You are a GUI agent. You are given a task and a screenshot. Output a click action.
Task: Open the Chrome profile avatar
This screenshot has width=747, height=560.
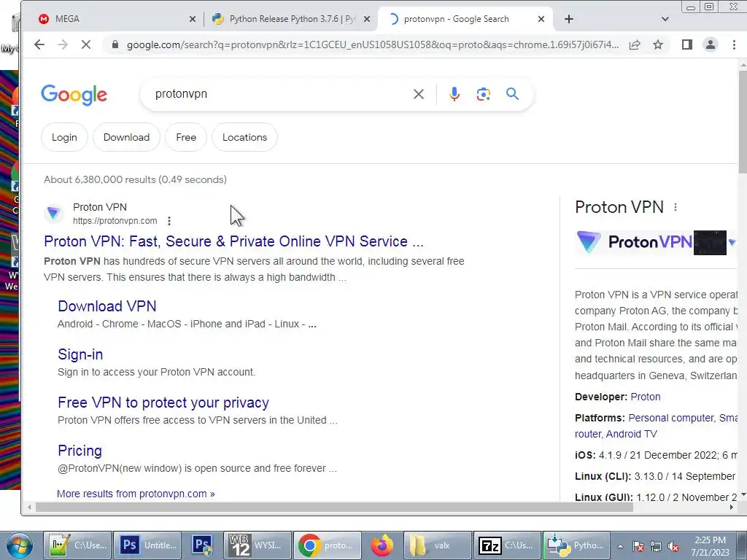[711, 44]
